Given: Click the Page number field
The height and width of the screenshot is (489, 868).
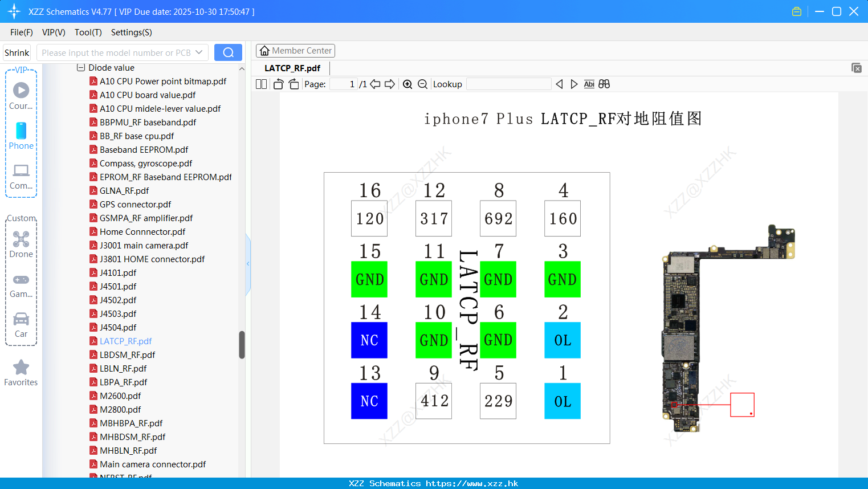Looking at the screenshot, I should [344, 84].
